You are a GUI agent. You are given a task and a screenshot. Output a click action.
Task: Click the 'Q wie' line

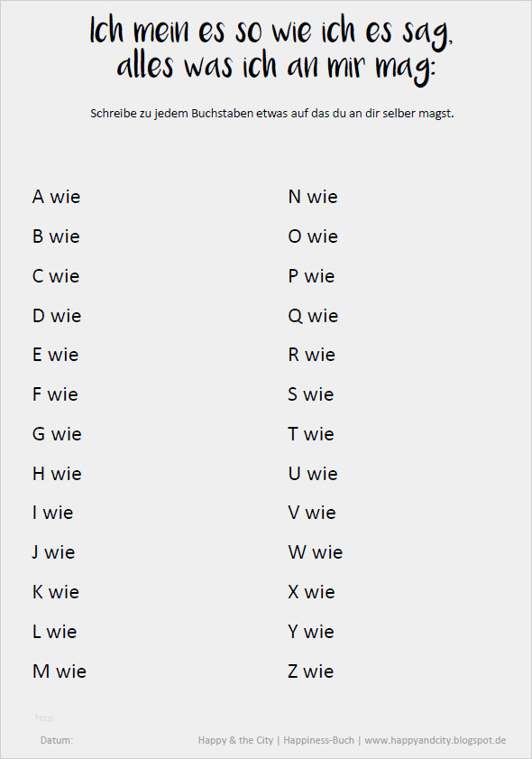pyautogui.click(x=313, y=316)
